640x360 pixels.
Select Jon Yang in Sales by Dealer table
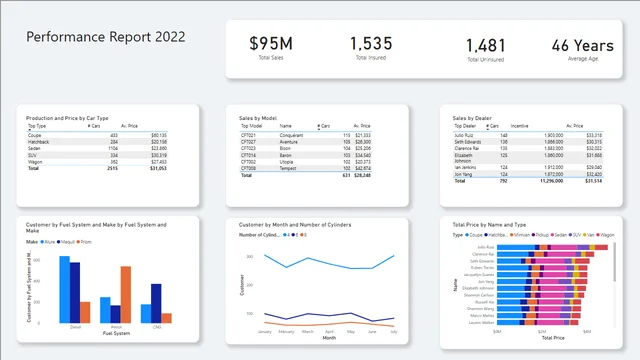tap(463, 174)
